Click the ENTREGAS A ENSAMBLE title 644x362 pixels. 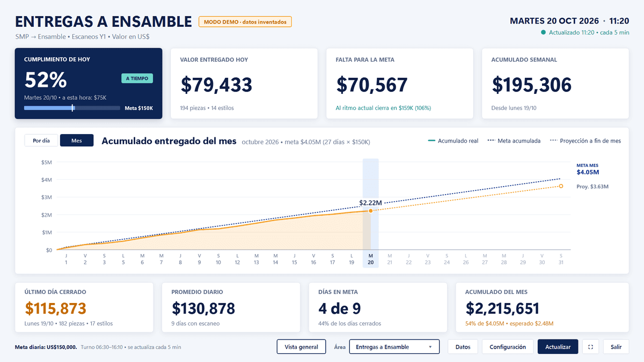click(104, 21)
